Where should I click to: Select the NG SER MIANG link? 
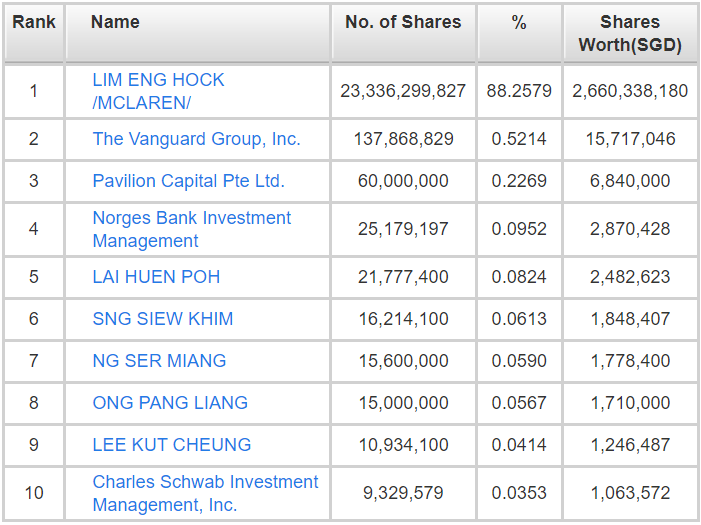click(159, 361)
